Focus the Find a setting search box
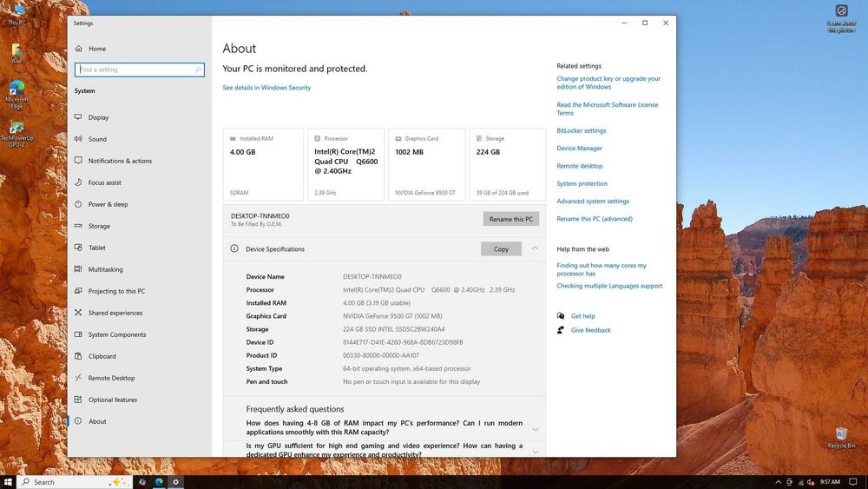Image resolution: width=868 pixels, height=489 pixels. coord(140,69)
